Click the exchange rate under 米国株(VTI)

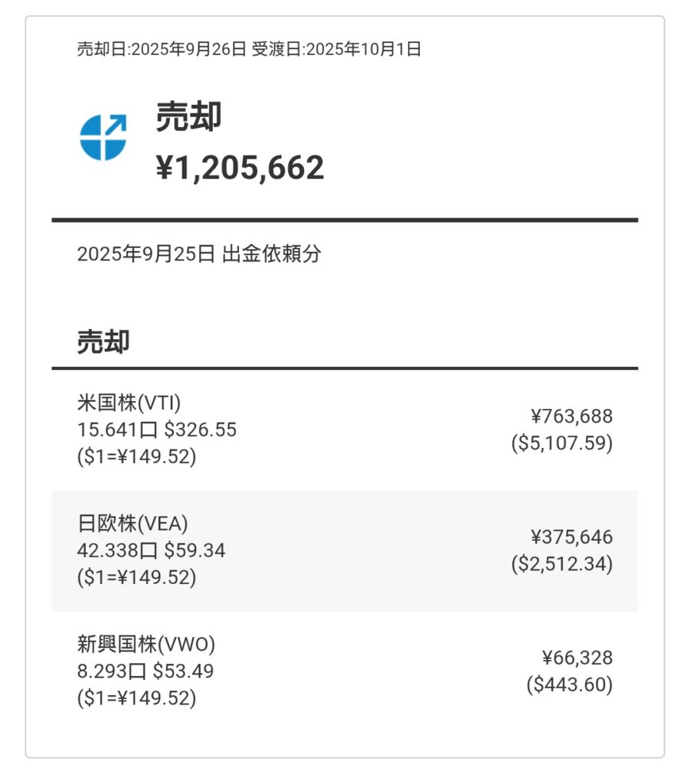tap(136, 456)
